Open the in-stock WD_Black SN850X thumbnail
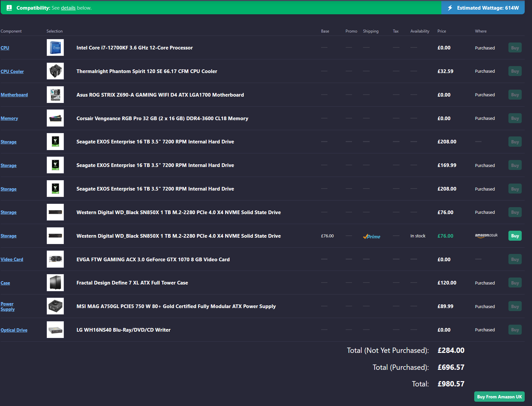This screenshot has width=532, height=406. point(55,236)
